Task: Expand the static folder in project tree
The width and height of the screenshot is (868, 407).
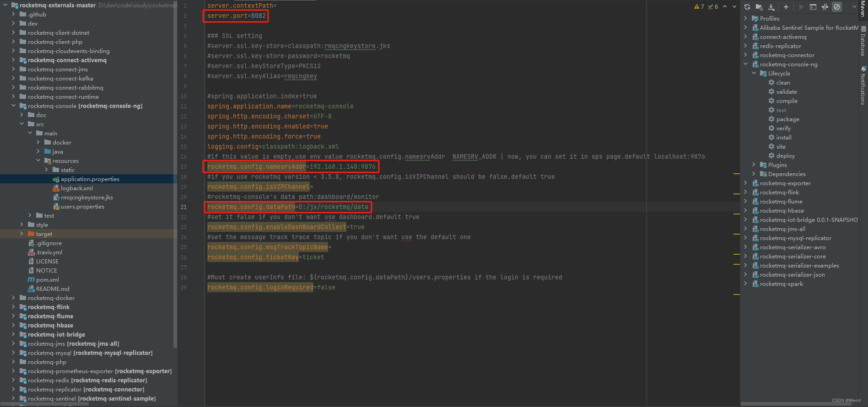Action: click(x=46, y=170)
